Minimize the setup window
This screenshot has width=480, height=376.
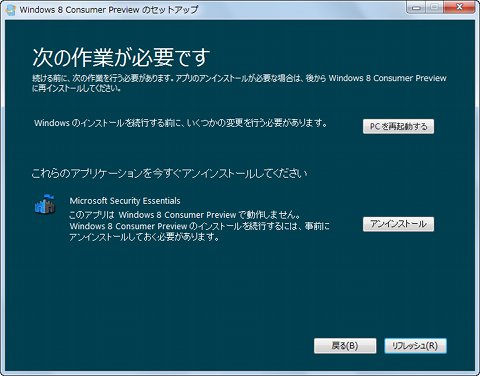coord(416,7)
